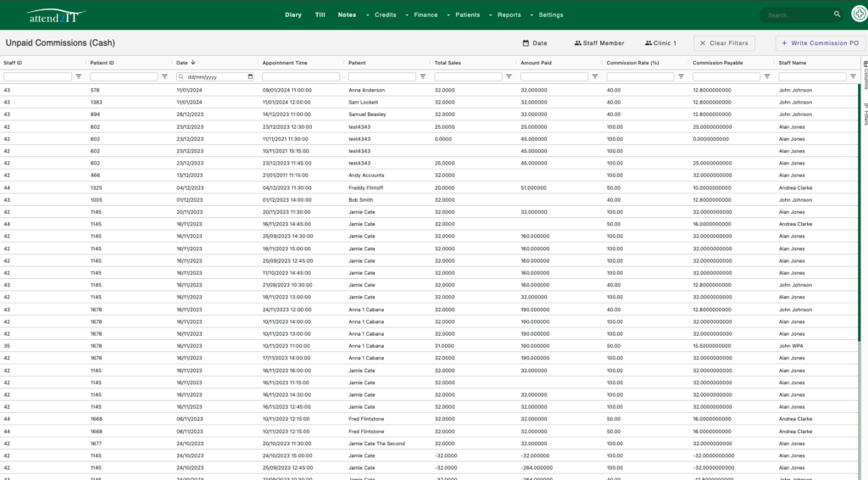Select the Samuel Beasley patient cell
Image resolution: width=868 pixels, height=480 pixels.
367,114
